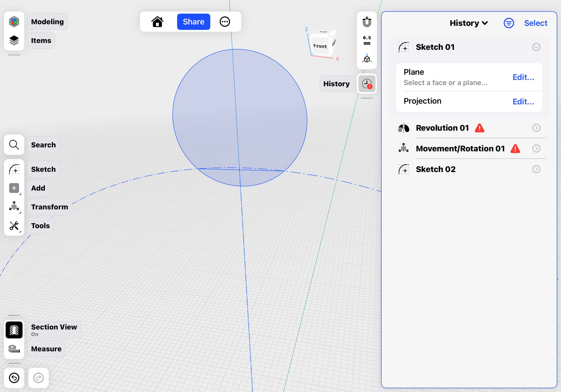This screenshot has width=561, height=392.
Task: Expand the Sketch 02 chevron
Action: pos(536,169)
